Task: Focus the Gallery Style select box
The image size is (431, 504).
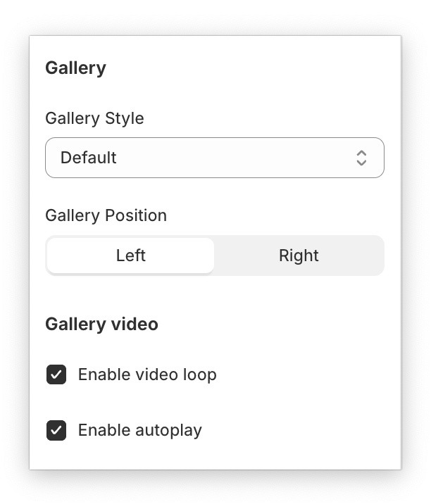Action: (x=214, y=158)
